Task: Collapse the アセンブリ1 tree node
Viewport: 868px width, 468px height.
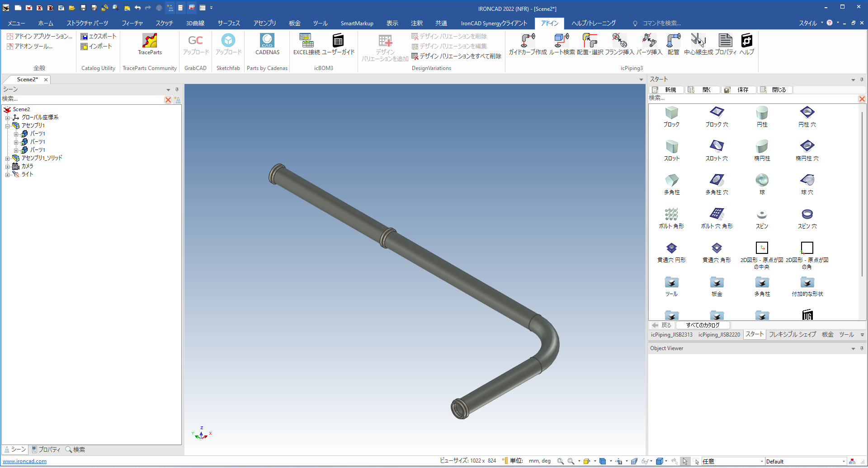Action: [8, 126]
